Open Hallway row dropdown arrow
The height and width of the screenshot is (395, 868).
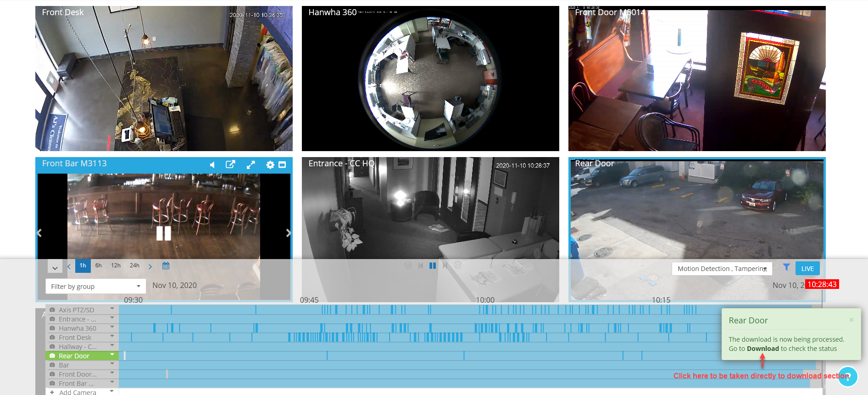112,345
